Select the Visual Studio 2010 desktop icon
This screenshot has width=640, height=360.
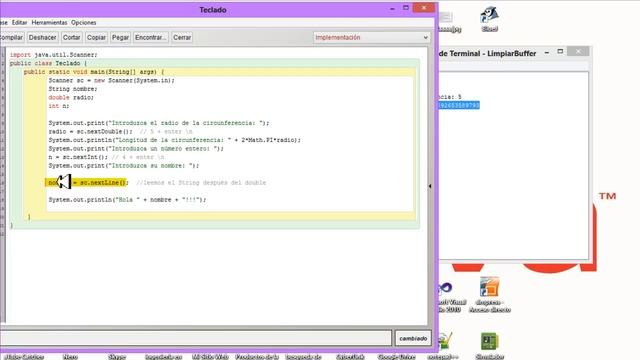point(450,298)
